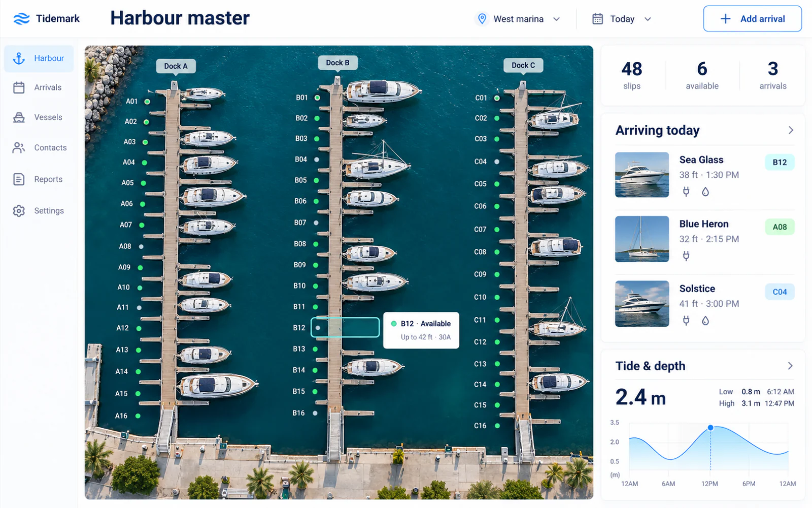Click slip marker A11 on Dock A
This screenshot has height=508, width=812.
click(x=139, y=307)
